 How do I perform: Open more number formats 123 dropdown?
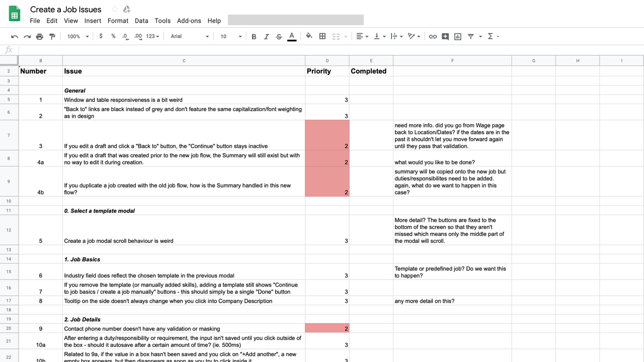tap(152, 36)
